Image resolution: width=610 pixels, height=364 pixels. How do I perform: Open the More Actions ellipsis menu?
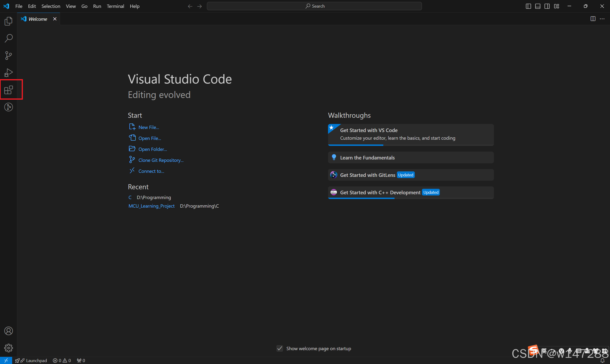point(602,19)
